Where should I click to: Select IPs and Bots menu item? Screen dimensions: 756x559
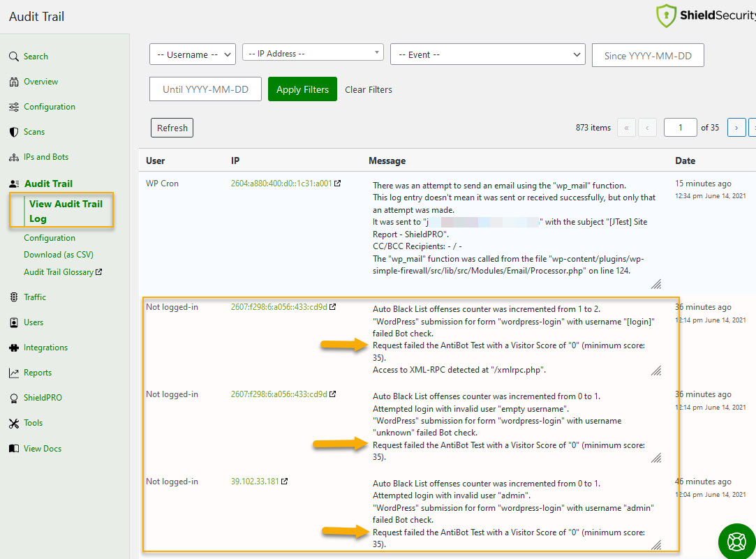(x=46, y=157)
